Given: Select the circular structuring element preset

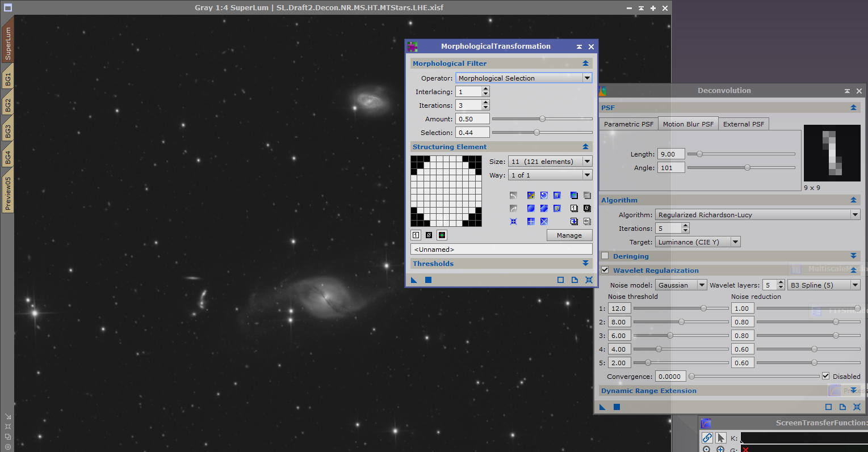Looking at the screenshot, I should 531,208.
